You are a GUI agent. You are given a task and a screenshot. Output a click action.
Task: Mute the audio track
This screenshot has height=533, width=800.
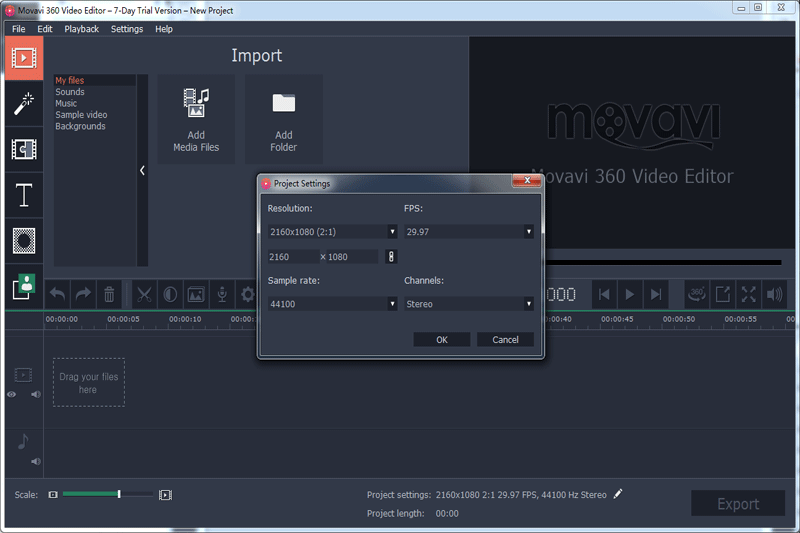pos(36,462)
